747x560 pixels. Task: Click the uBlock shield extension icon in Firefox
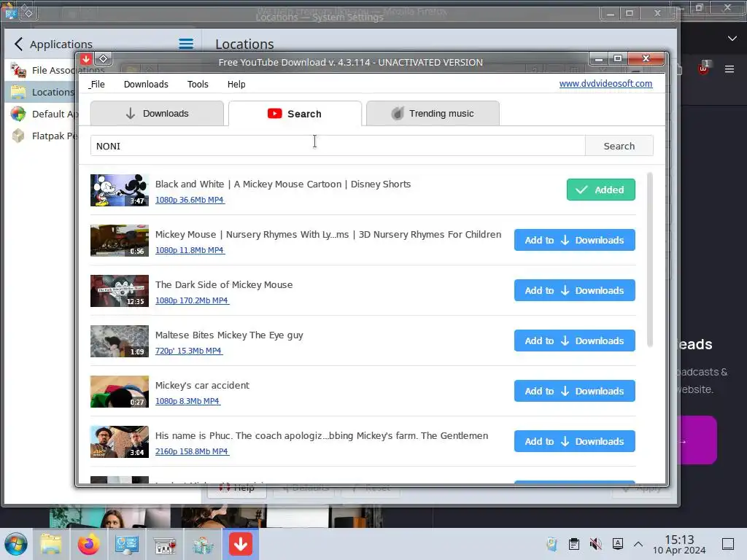[x=703, y=68]
